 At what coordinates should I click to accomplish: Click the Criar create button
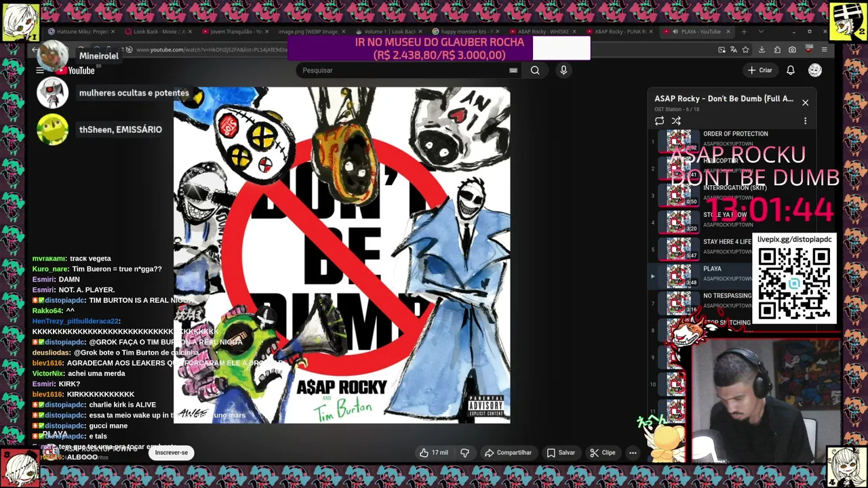tap(759, 70)
